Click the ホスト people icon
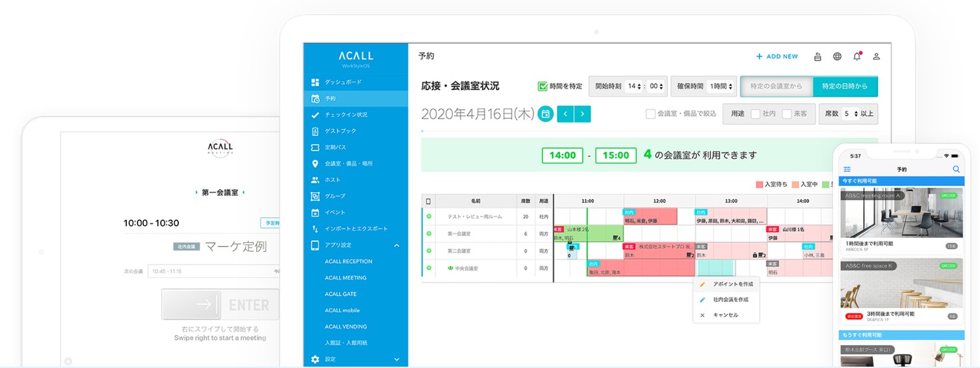Viewport: 980px width, 368px height. (x=316, y=180)
